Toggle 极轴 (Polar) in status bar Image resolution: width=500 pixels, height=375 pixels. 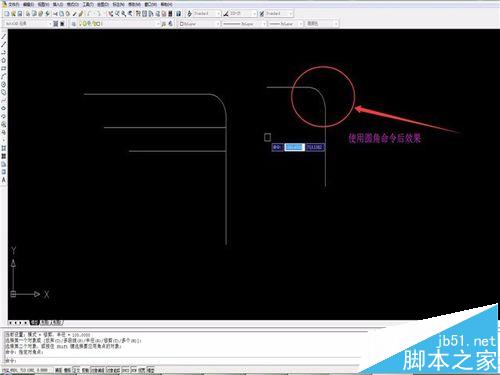pyautogui.click(x=86, y=370)
